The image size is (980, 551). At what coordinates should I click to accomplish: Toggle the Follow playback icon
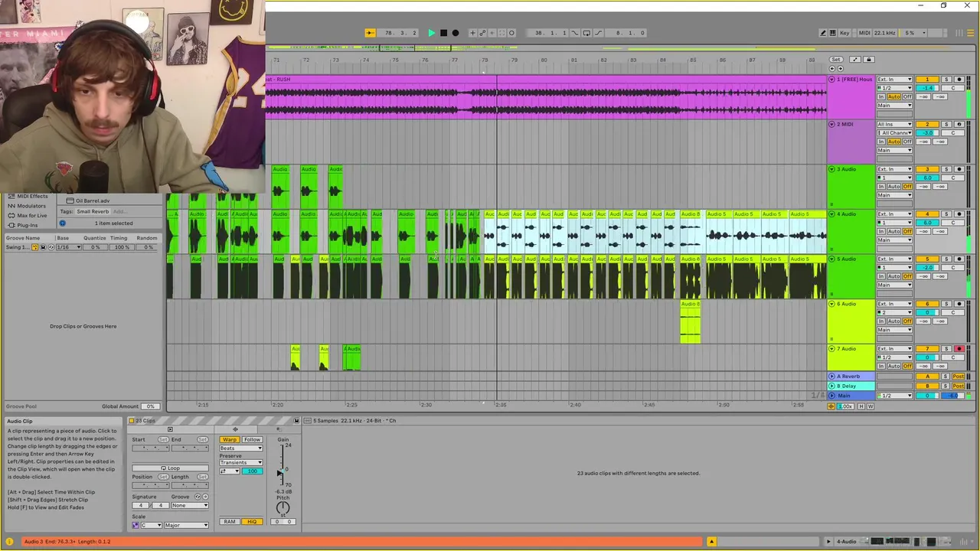tap(371, 33)
